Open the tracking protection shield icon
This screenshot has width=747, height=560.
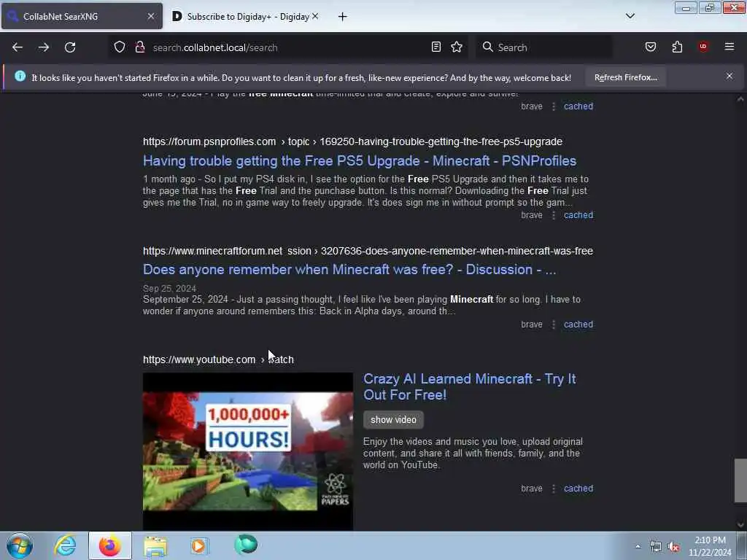(120, 47)
